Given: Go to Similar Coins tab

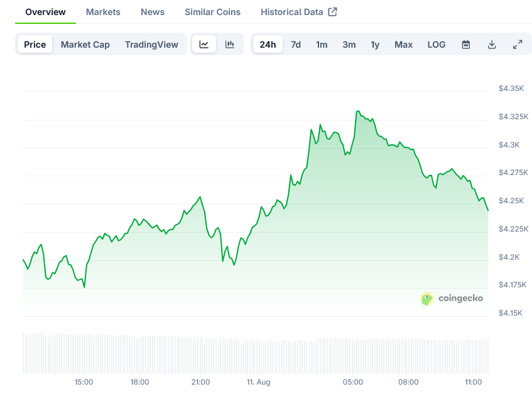Looking at the screenshot, I should tap(212, 12).
